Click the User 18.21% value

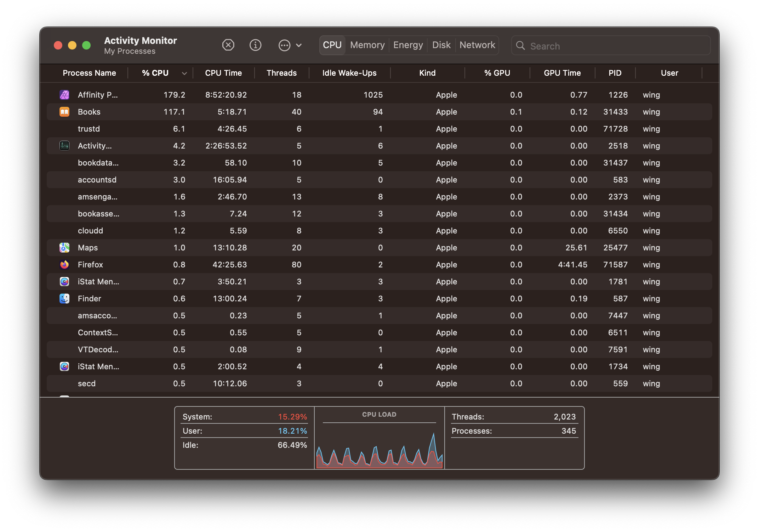coord(292,431)
